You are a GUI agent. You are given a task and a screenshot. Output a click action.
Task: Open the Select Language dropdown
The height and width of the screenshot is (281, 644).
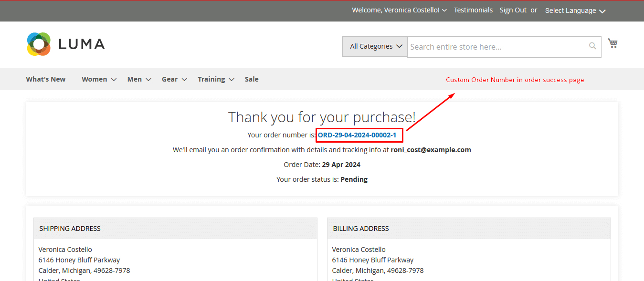575,10
